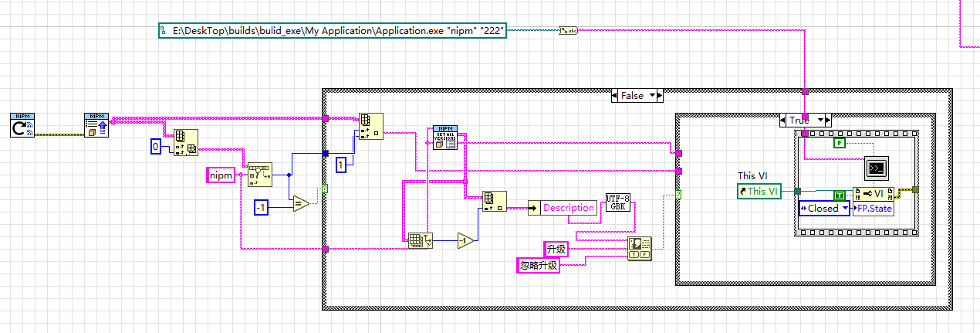Viewport: 980px width, 333px height.
Task: Select the FP.State property item
Action: (x=873, y=208)
